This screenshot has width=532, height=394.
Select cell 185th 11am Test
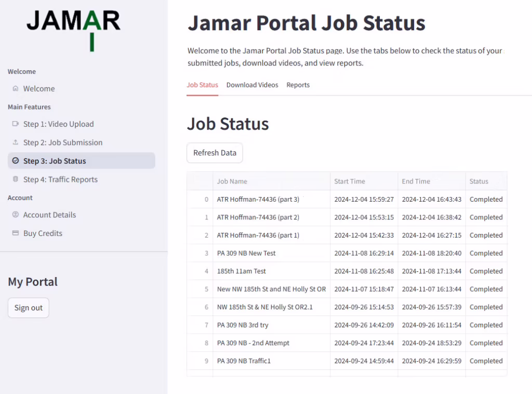271,271
